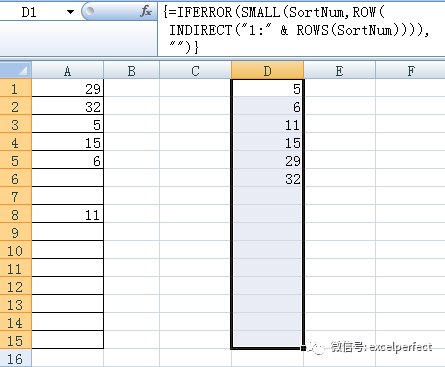This screenshot has width=445, height=367.
Task: Click the fill handle at selection corner
Action: tap(303, 348)
